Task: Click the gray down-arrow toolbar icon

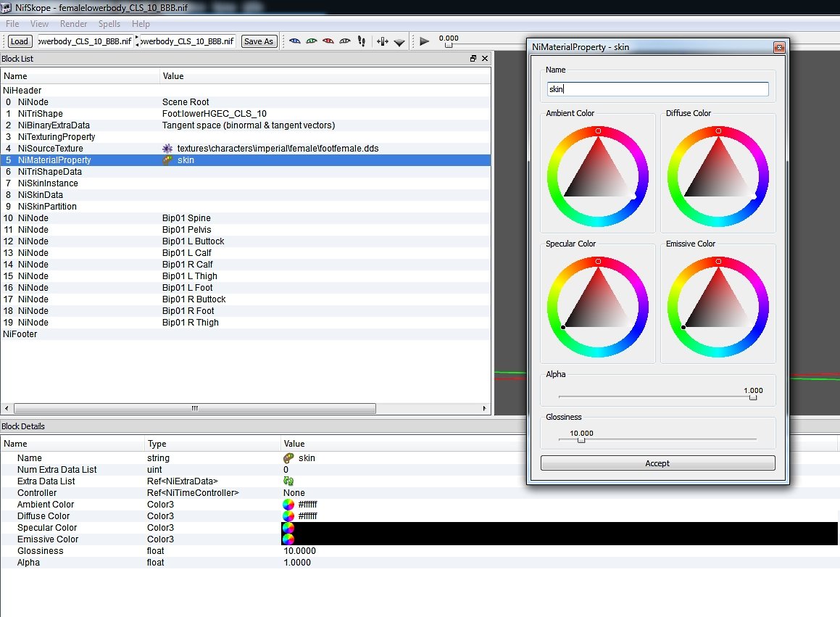Action: 399,42
